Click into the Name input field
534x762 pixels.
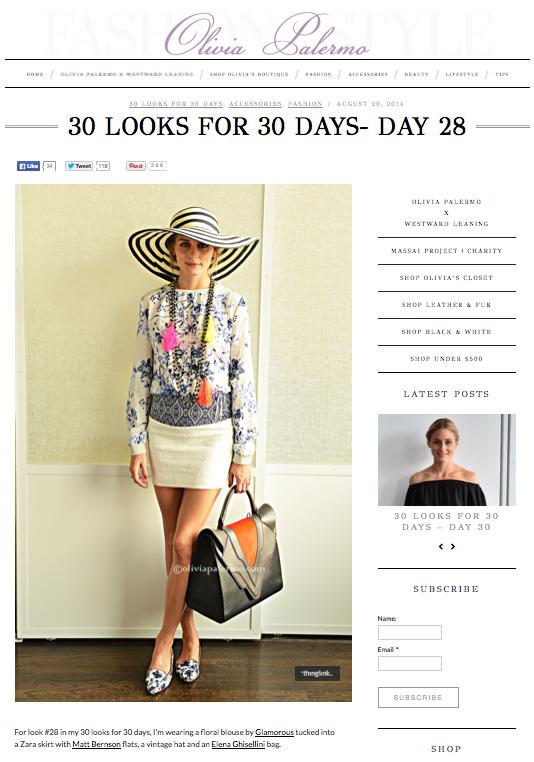pyautogui.click(x=410, y=632)
